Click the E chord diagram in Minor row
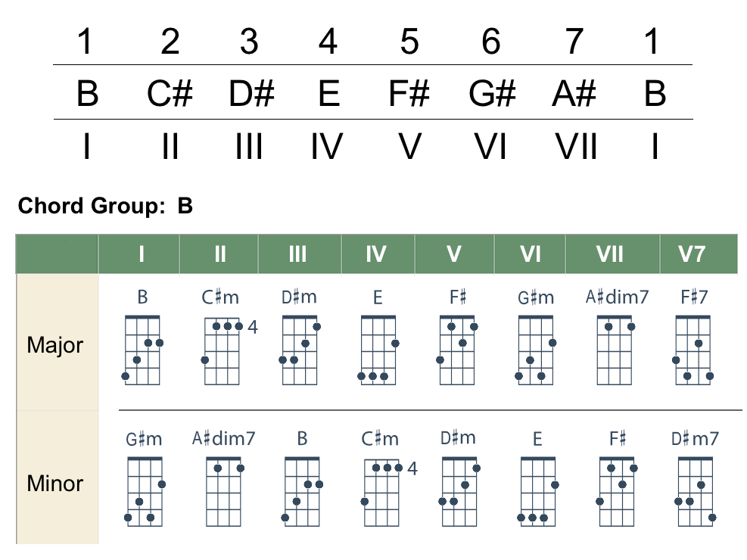 click(537, 492)
